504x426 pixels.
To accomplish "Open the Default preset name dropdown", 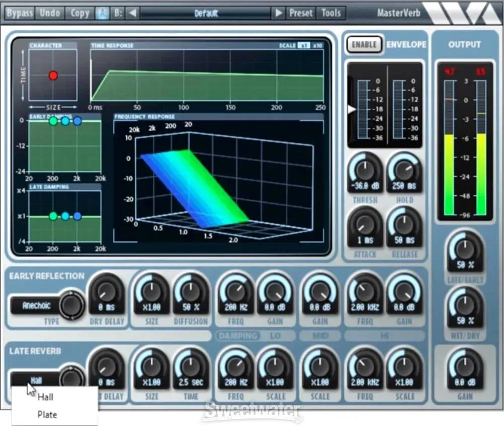I will (x=206, y=13).
